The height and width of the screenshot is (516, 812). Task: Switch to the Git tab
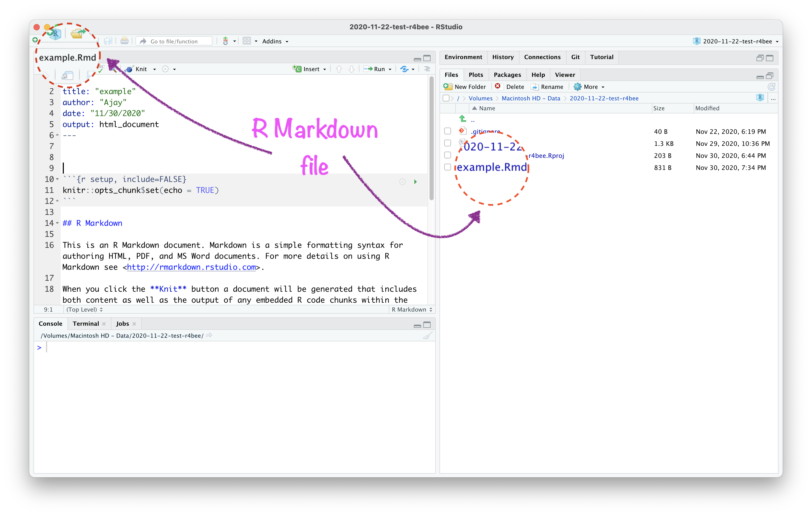point(575,57)
